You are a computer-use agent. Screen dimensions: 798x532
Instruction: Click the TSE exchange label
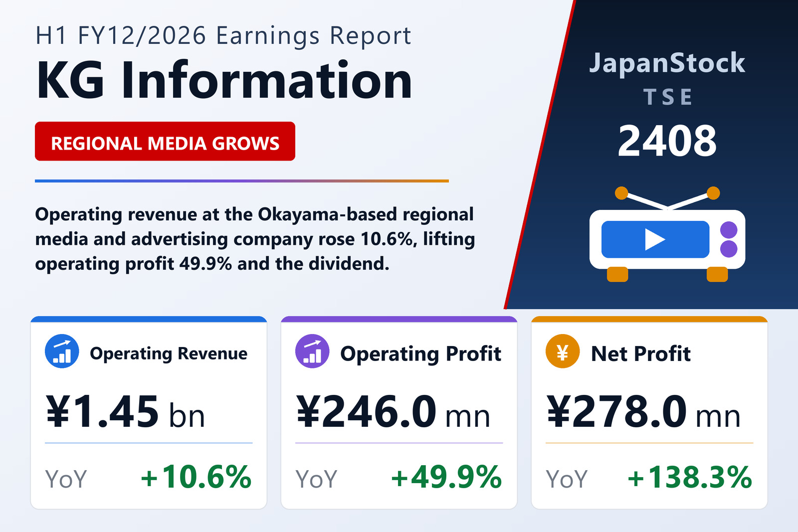click(x=667, y=97)
